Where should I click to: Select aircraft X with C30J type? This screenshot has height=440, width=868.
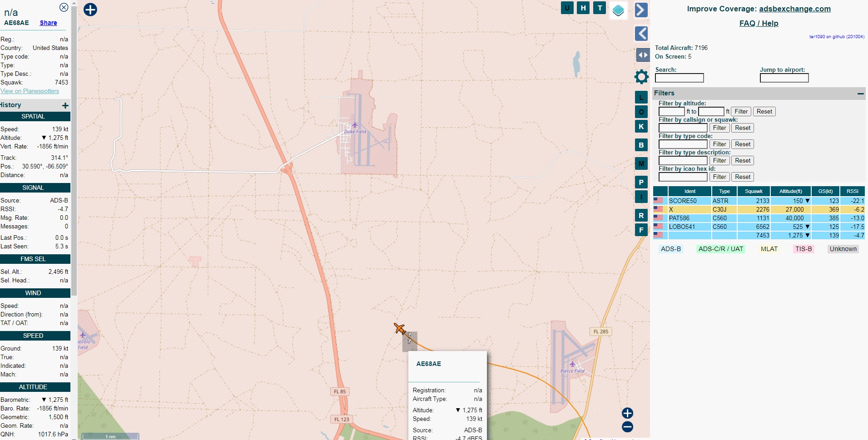pyautogui.click(x=759, y=209)
